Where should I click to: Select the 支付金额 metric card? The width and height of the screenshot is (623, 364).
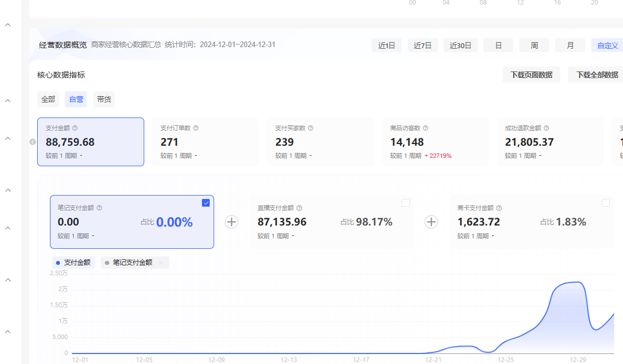(x=90, y=142)
